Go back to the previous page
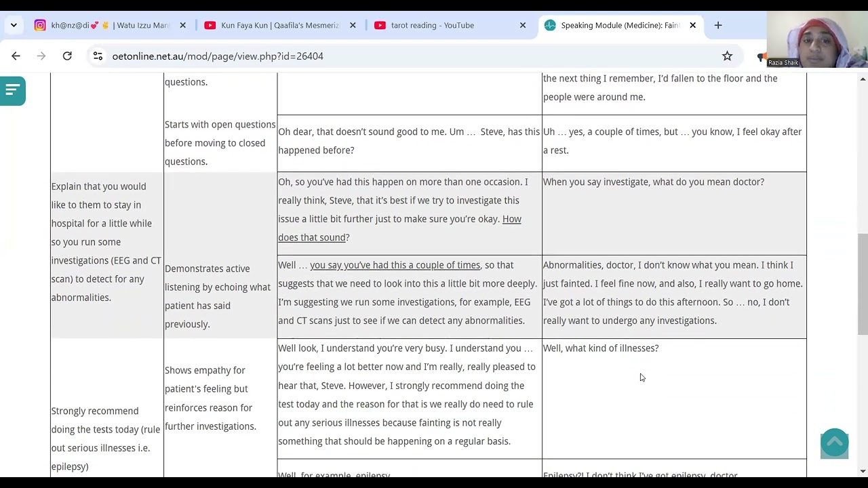The image size is (868, 488). point(16,56)
